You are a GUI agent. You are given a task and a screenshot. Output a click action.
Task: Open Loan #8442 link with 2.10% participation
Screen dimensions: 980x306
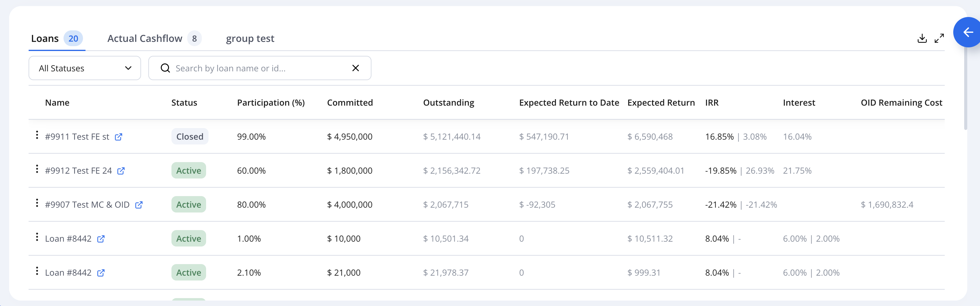point(101,273)
